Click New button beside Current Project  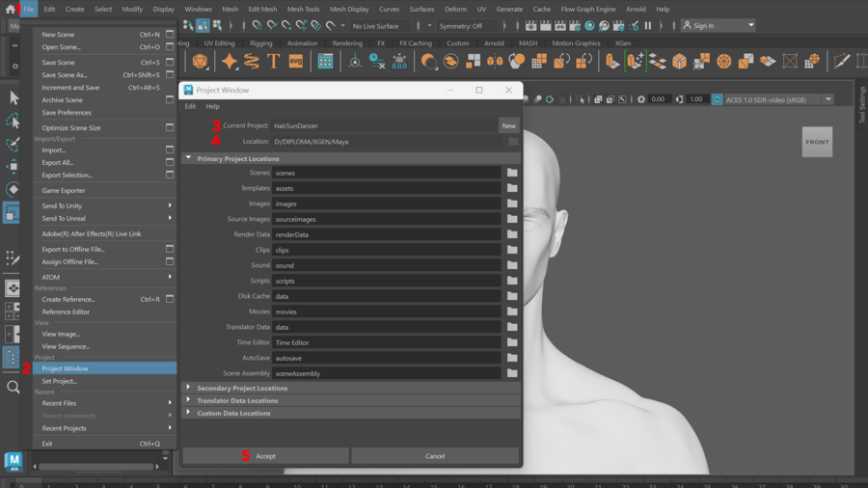tap(508, 126)
